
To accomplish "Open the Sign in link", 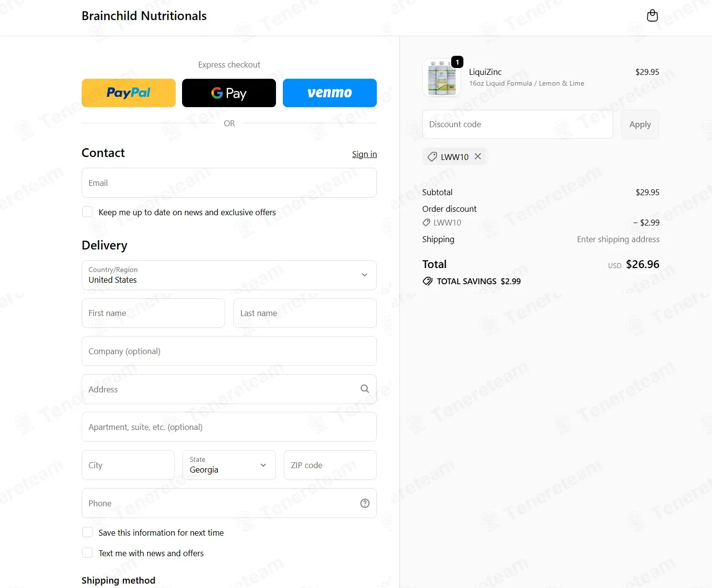I will [x=365, y=154].
